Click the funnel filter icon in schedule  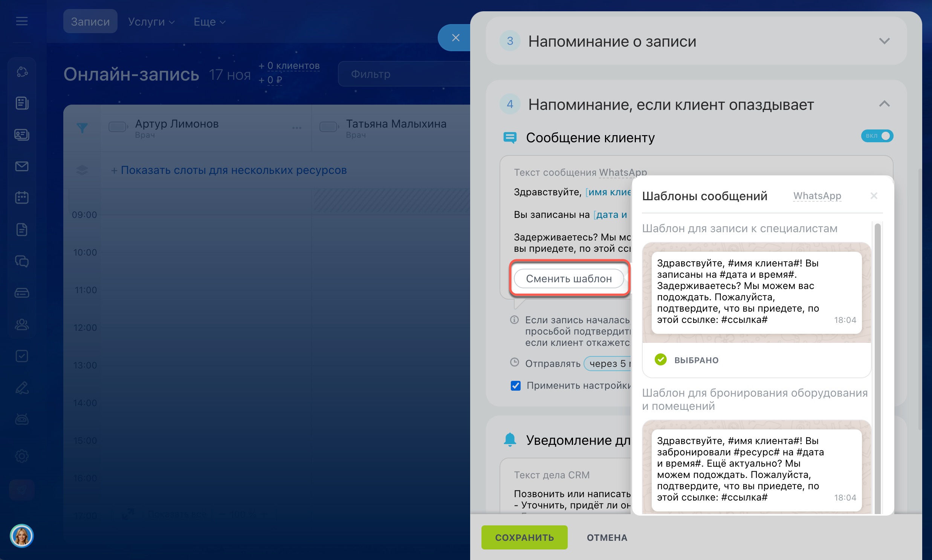pos(82,128)
